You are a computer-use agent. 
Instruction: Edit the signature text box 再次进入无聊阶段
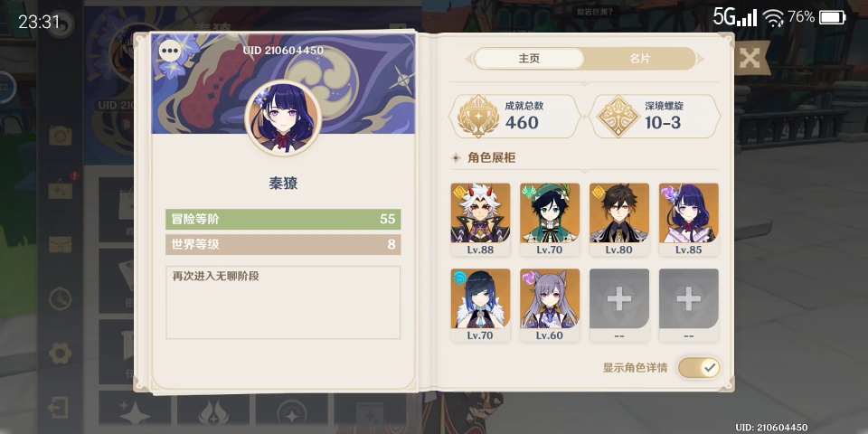click(283, 302)
